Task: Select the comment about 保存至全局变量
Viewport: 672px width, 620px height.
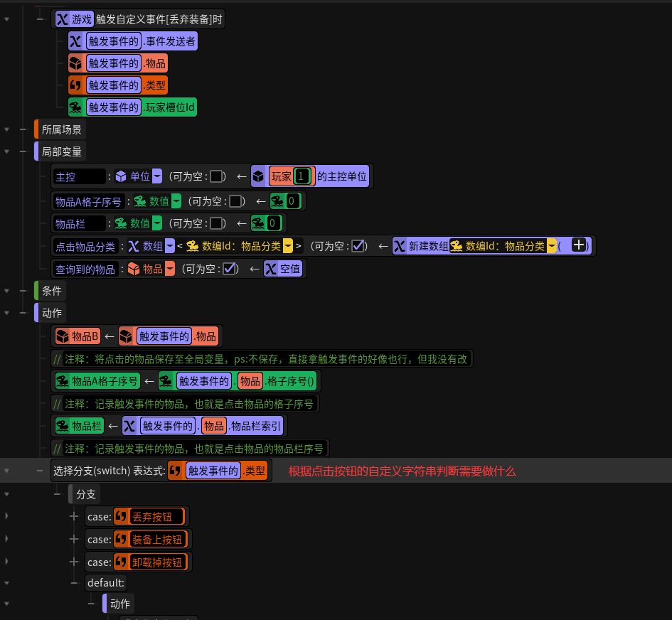Action: click(x=262, y=358)
